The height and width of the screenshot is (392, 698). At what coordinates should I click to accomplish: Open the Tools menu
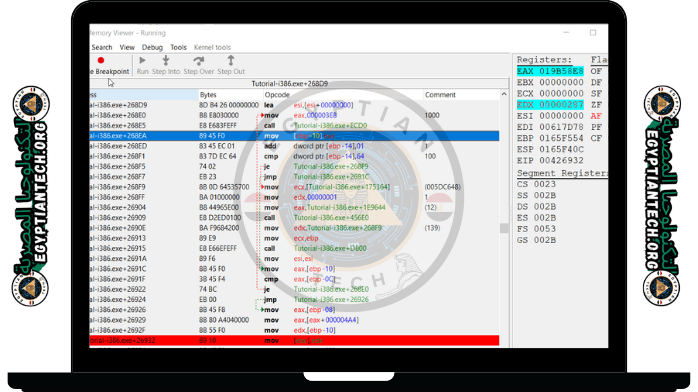click(179, 47)
